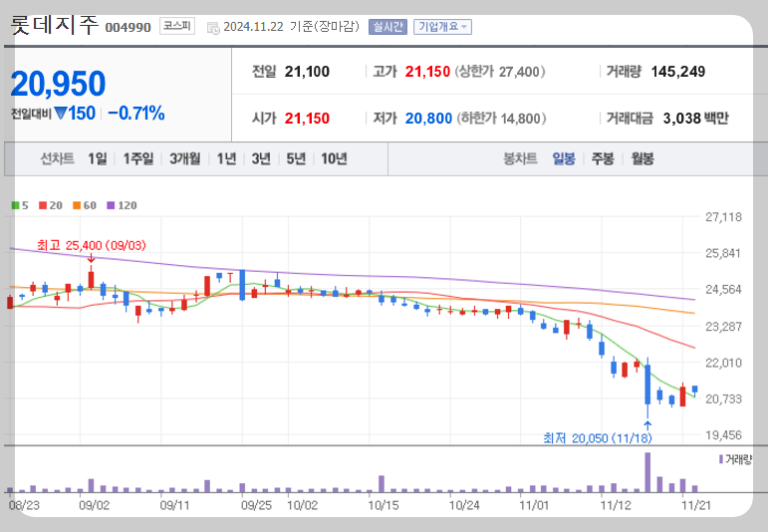768x532 pixels.
Task: Click the 27,118 price axis label
Action: 723,217
